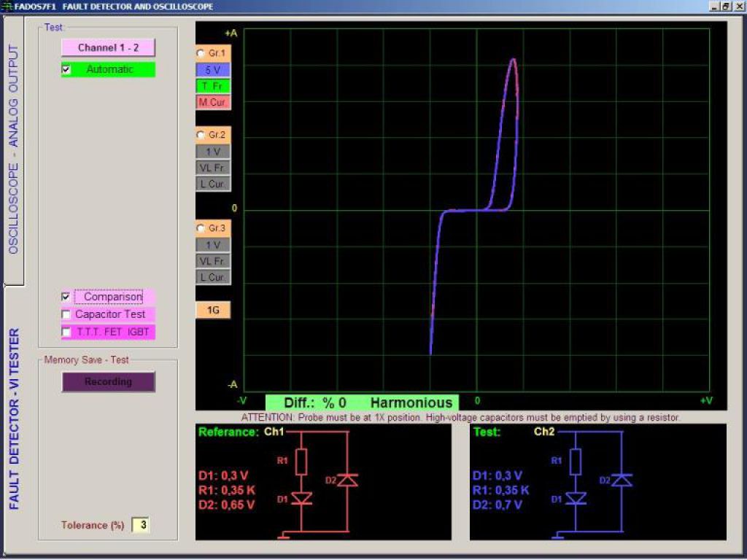Click the Referance: label in the Ch1 panel
This screenshot has width=747, height=560.
(x=228, y=432)
